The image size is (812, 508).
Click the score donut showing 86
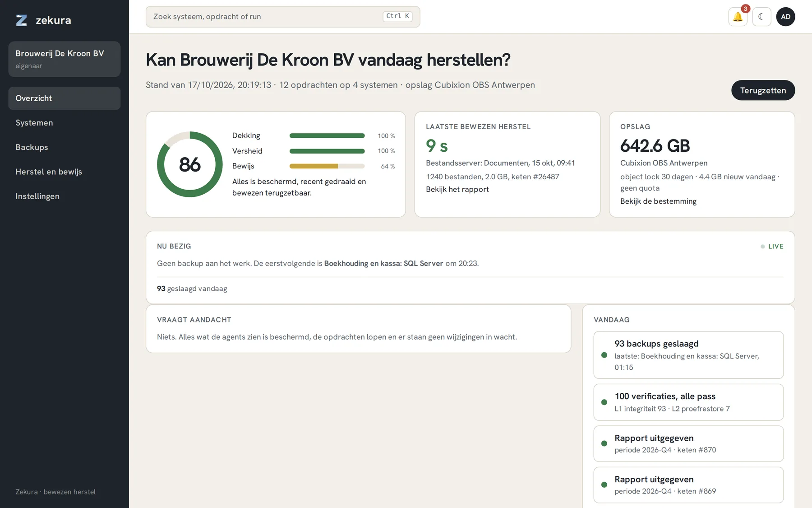click(x=189, y=164)
